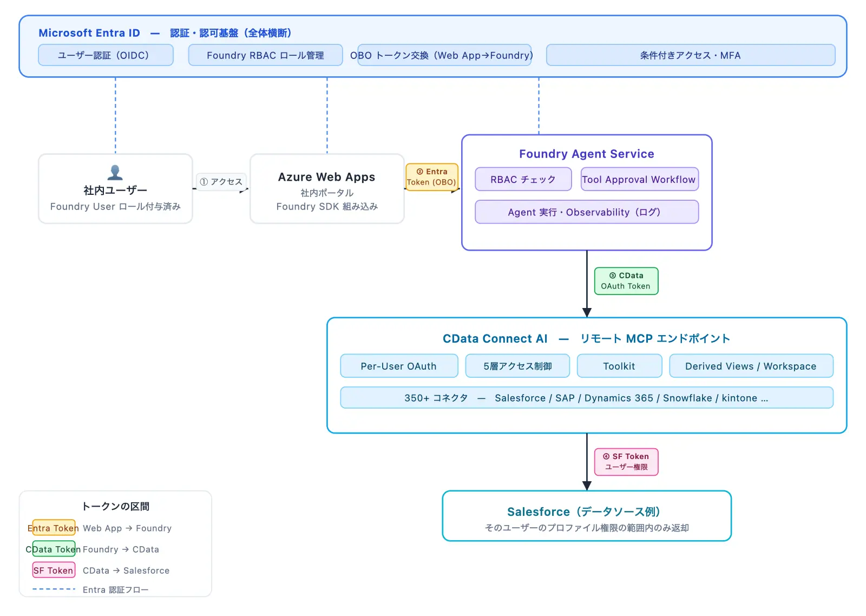Screen dimensions: 866x616
Task: Click the トークンの区間 legend title
Action: (x=115, y=506)
